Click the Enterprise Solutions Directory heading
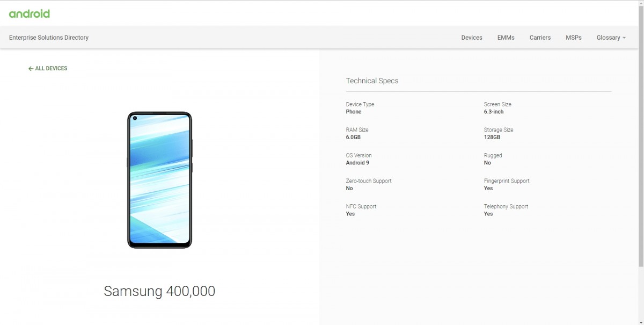The height and width of the screenshot is (325, 644). click(48, 38)
